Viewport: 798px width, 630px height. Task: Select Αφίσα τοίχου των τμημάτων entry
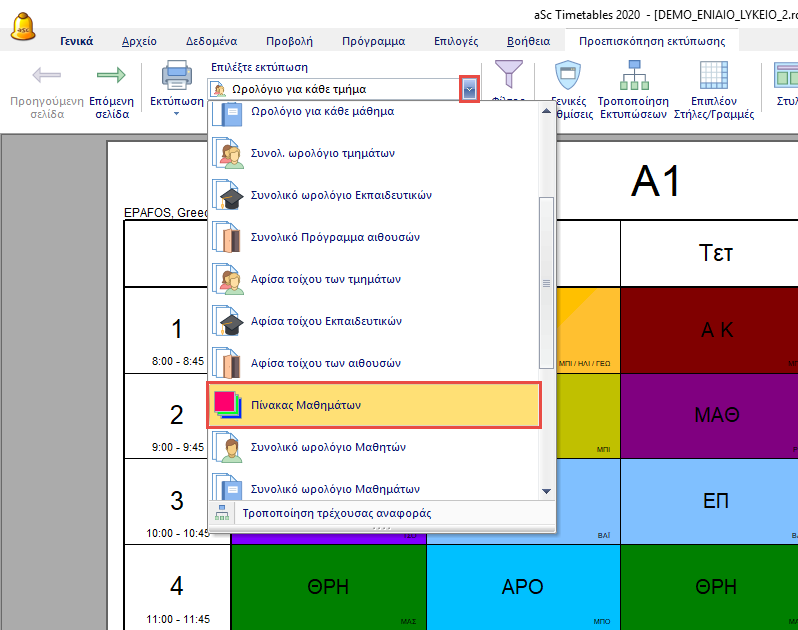(373, 279)
